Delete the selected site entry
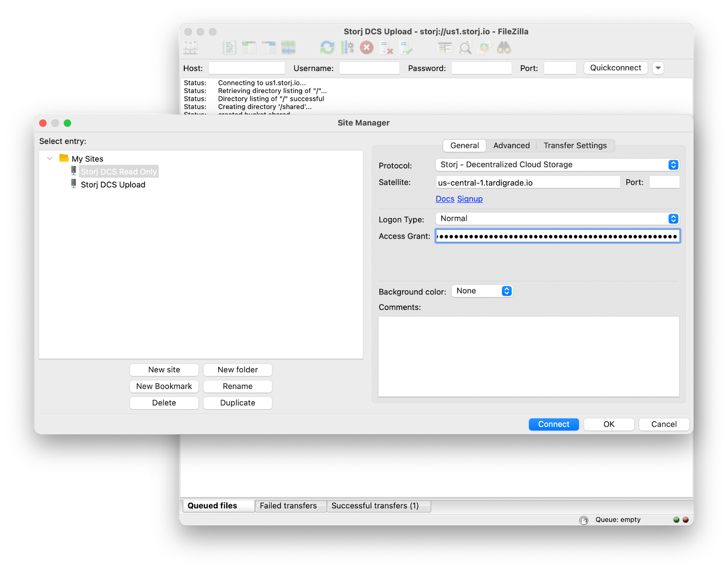This screenshot has width=728, height=571. click(164, 403)
